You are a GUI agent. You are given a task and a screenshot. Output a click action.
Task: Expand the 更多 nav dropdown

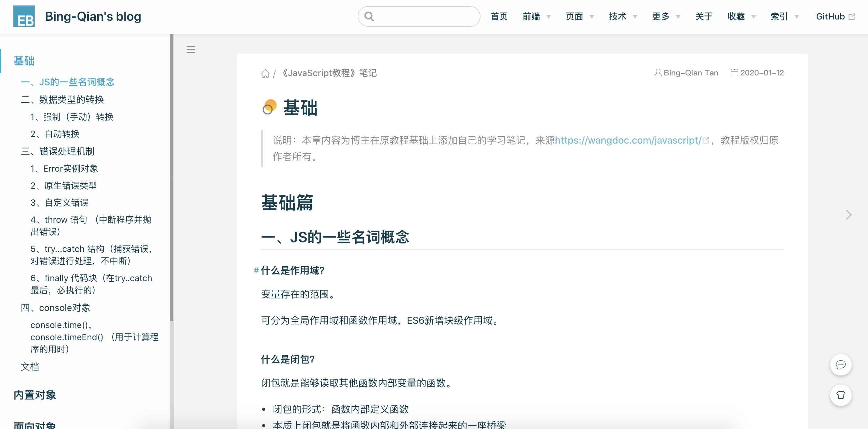[x=666, y=16]
